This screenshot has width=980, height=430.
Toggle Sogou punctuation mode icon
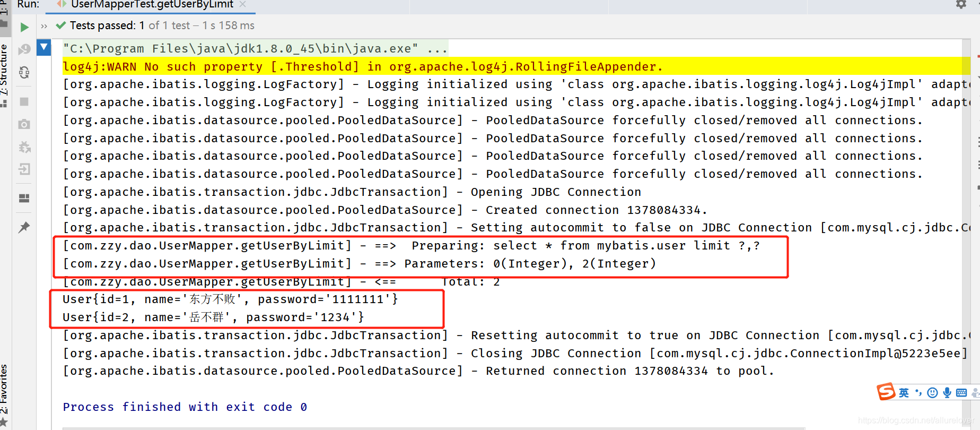click(x=918, y=393)
